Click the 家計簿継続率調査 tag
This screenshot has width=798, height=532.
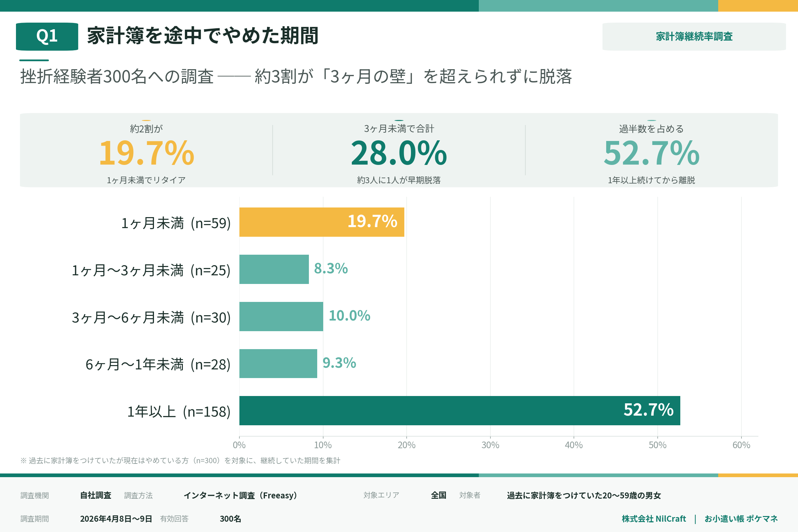694,37
